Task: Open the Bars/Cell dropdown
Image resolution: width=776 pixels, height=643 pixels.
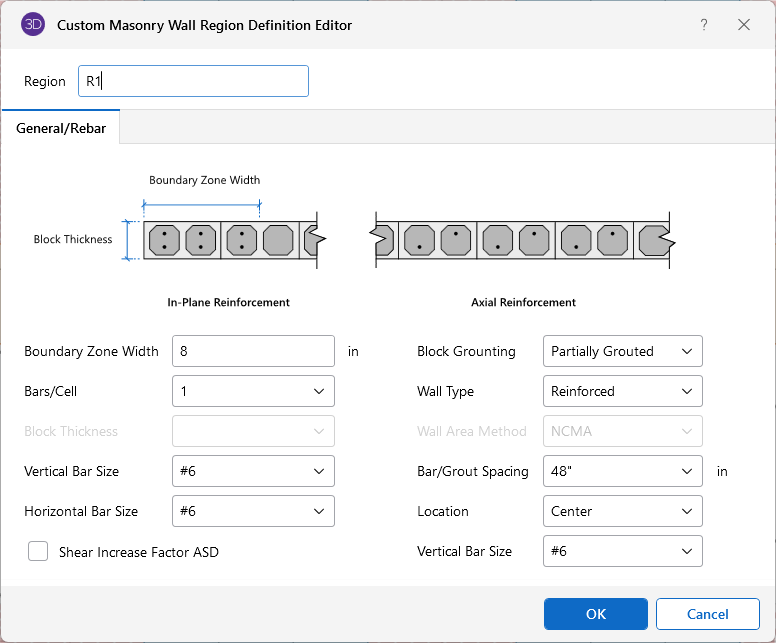Action: (x=253, y=391)
